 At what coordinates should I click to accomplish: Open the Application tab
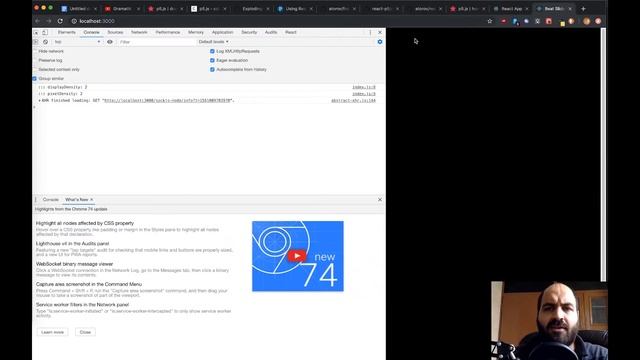pyautogui.click(x=222, y=32)
